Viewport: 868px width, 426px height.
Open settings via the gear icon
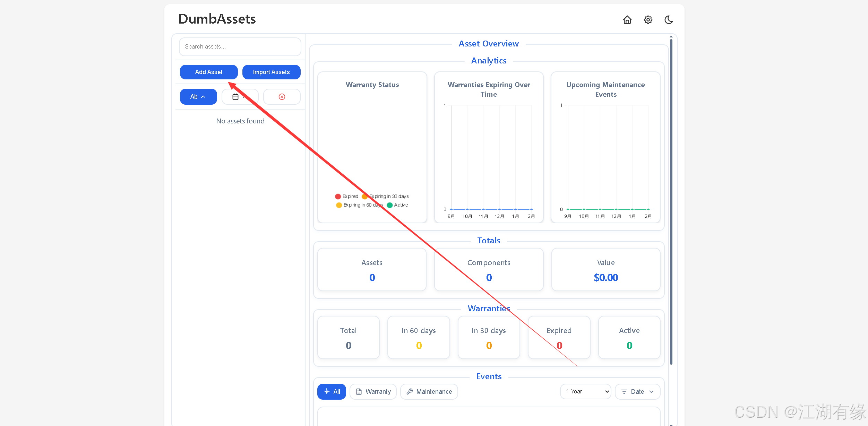648,20
